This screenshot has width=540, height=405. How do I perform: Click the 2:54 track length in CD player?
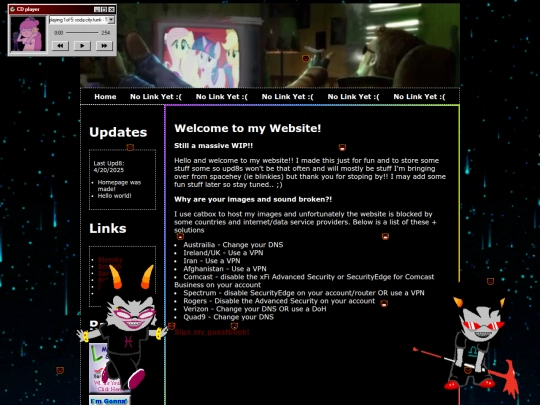(x=105, y=33)
